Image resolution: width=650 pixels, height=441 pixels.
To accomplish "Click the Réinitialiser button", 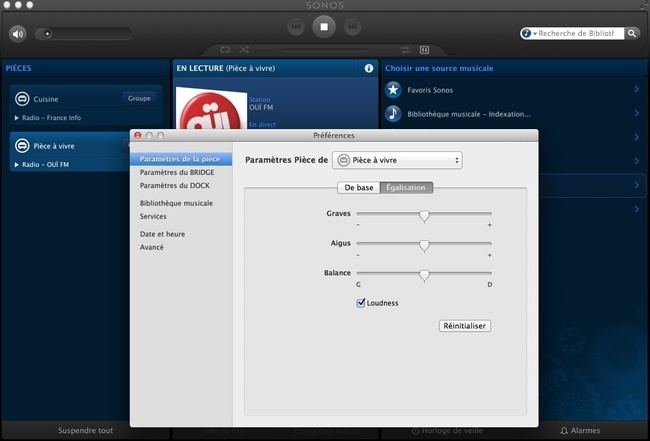I will (x=465, y=326).
